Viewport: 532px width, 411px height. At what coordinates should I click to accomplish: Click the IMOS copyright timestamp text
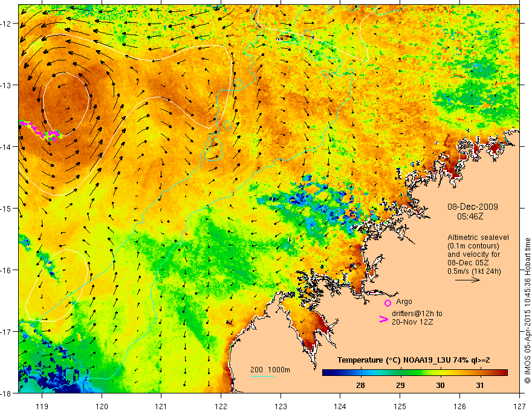pos(527,311)
